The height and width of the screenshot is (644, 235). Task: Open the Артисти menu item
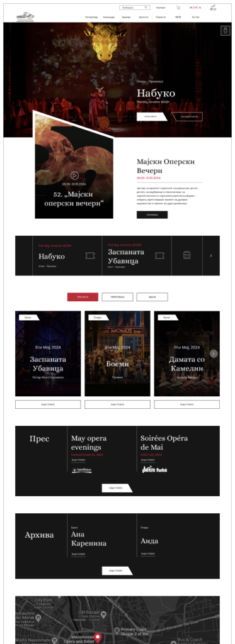[144, 17]
